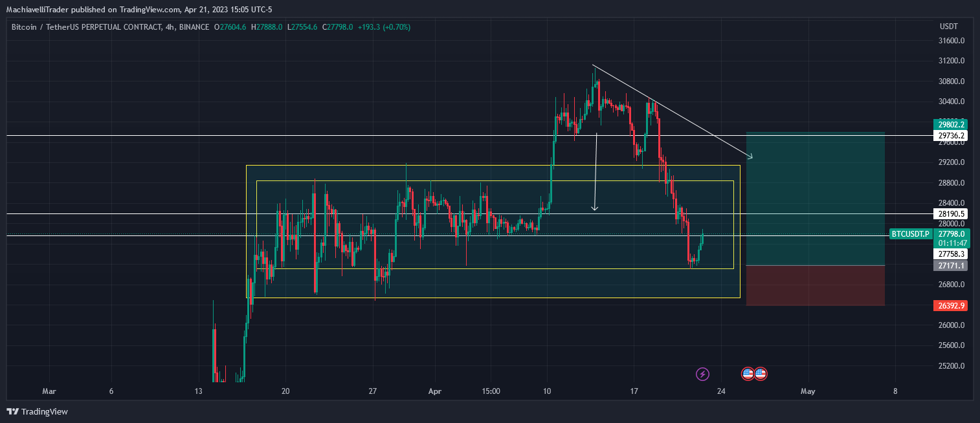
Task: Click the 27798.0 current price label
Action: 950,233
